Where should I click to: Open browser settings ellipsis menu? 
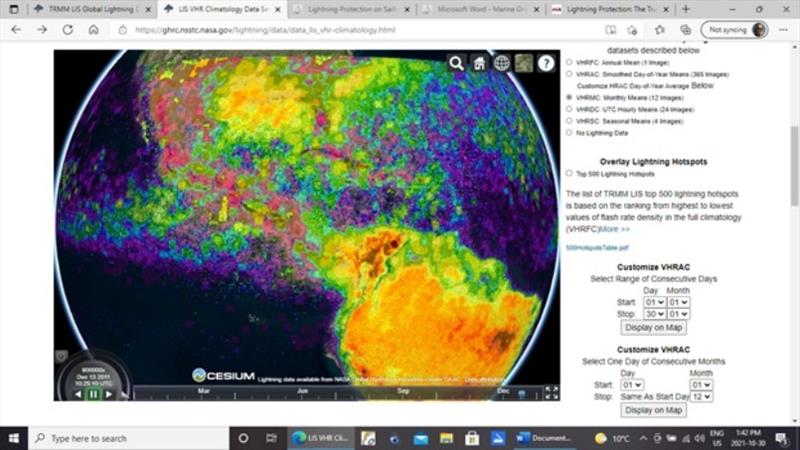tap(783, 30)
